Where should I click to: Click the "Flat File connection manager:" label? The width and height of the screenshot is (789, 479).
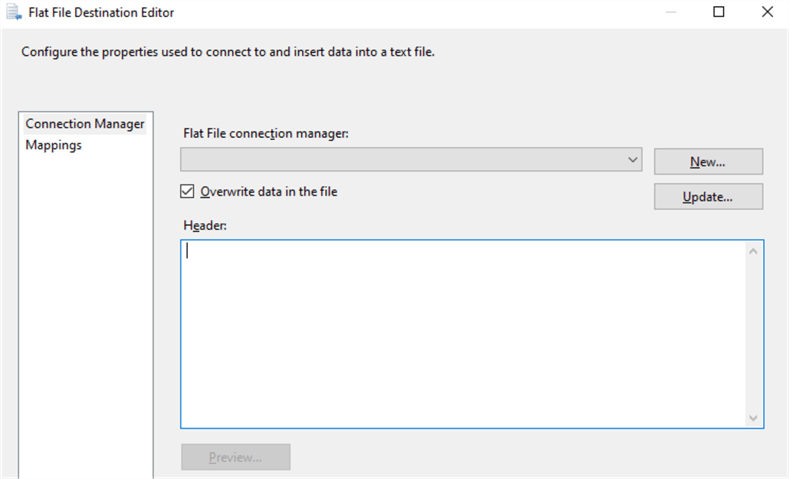pyautogui.click(x=265, y=133)
